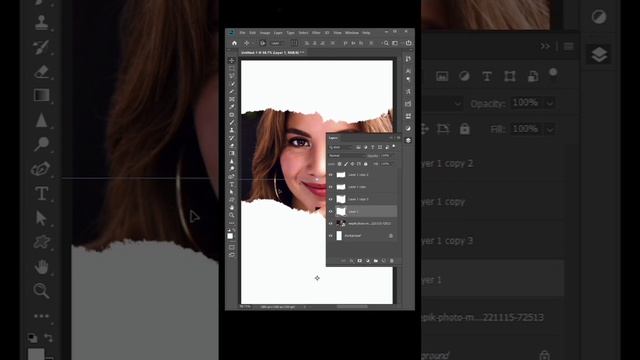
Task: Hide the freepik-photo layer
Action: pos(331,223)
